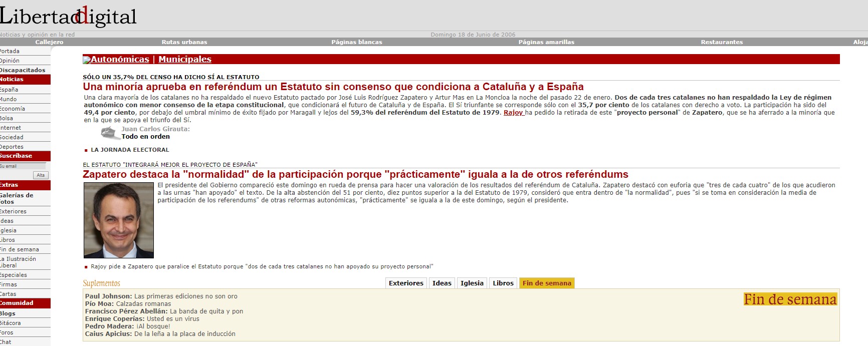Open the Libros supplement tab
Screen dimensions: 868x346
pyautogui.click(x=503, y=283)
